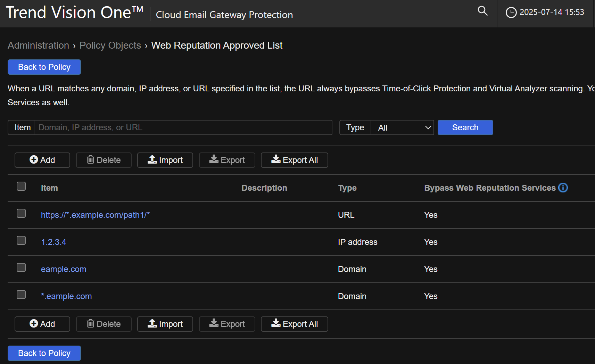Go to Administration in the breadcrumb
Viewport: 595px width, 364px height.
click(39, 45)
